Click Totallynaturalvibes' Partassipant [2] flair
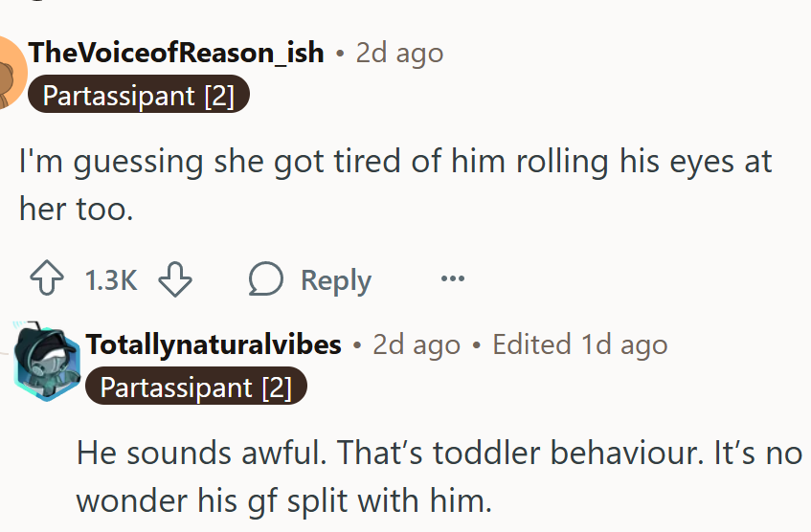Image resolution: width=811 pixels, height=532 pixels. [x=195, y=388]
